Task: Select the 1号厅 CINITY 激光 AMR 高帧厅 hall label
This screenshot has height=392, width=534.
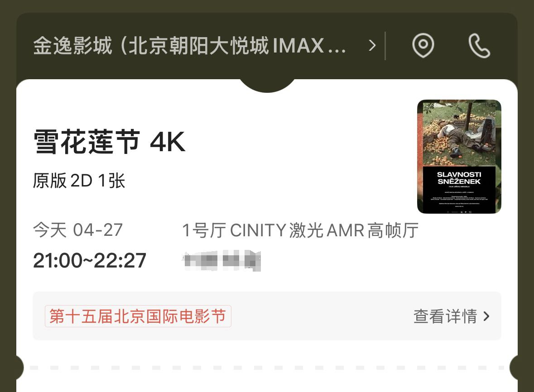Action: coord(300,230)
